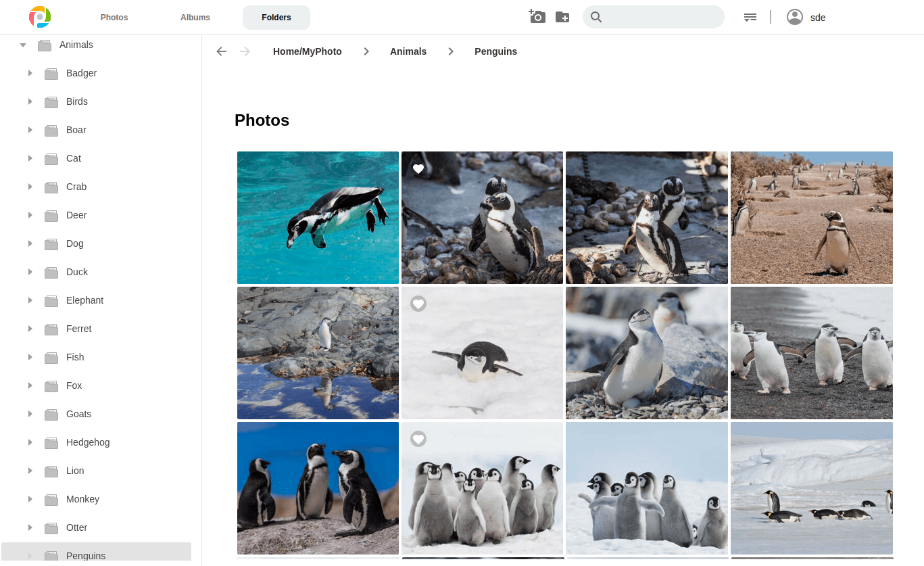This screenshot has height=566, width=924.
Task: Click the app logo icon
Action: pyautogui.click(x=40, y=17)
